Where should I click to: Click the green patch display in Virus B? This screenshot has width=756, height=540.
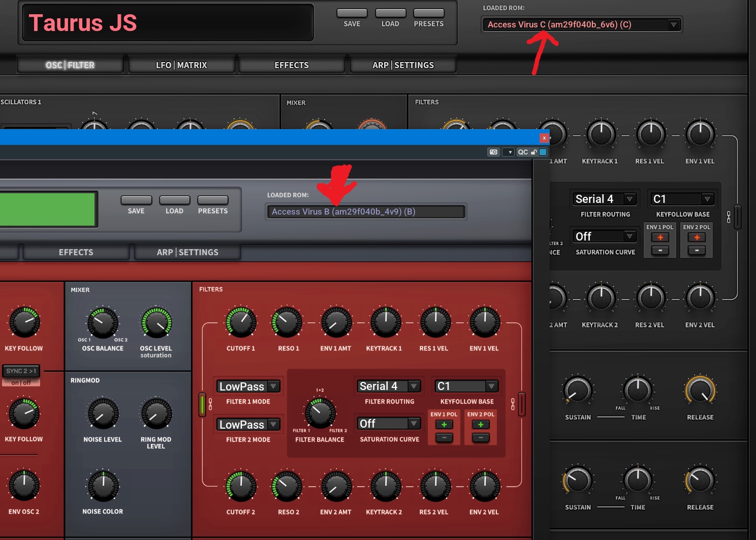(x=48, y=209)
